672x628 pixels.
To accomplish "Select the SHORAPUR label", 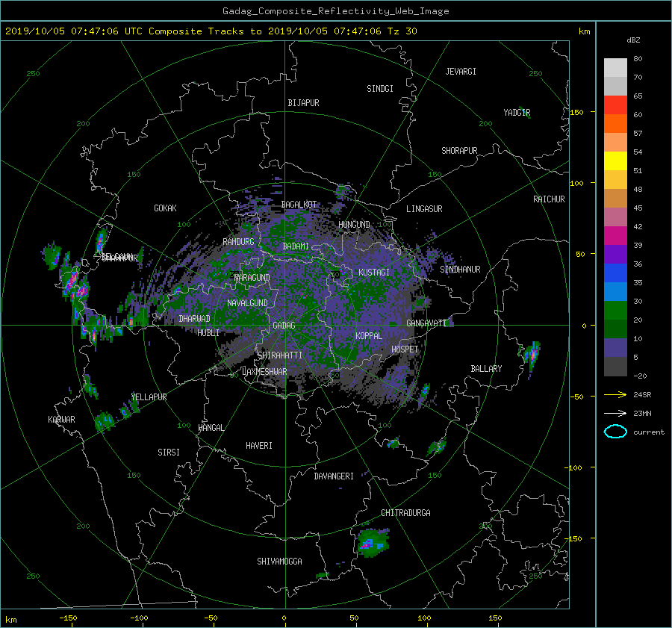I will [x=459, y=151].
